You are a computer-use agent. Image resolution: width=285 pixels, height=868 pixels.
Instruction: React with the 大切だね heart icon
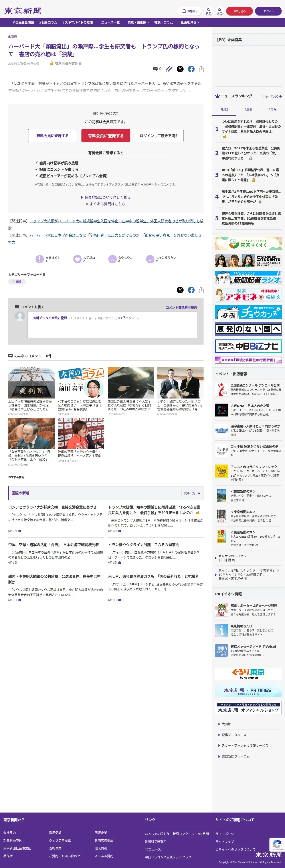click(77, 259)
